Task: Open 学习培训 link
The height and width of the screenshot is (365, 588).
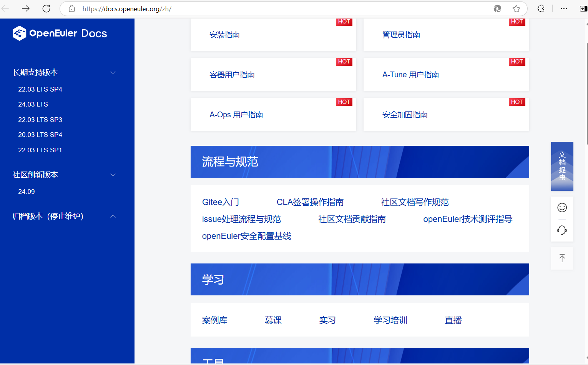Action: click(390, 320)
